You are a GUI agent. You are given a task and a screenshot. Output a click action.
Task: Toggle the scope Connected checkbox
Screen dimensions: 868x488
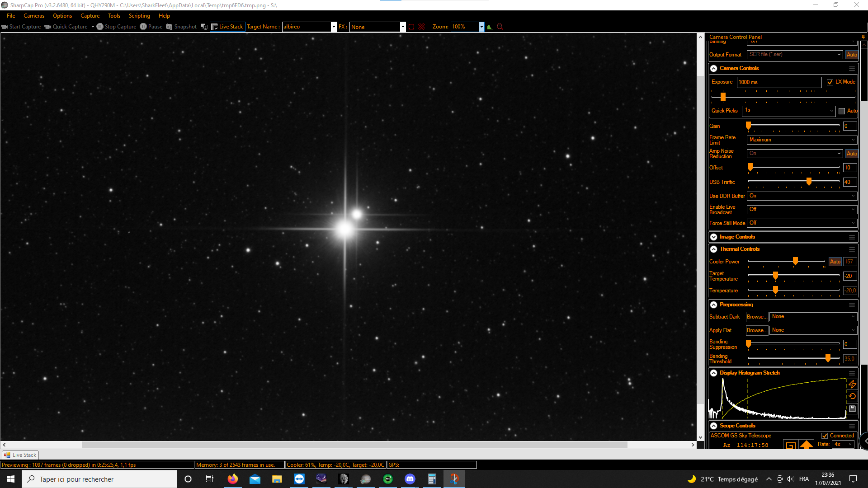click(825, 436)
